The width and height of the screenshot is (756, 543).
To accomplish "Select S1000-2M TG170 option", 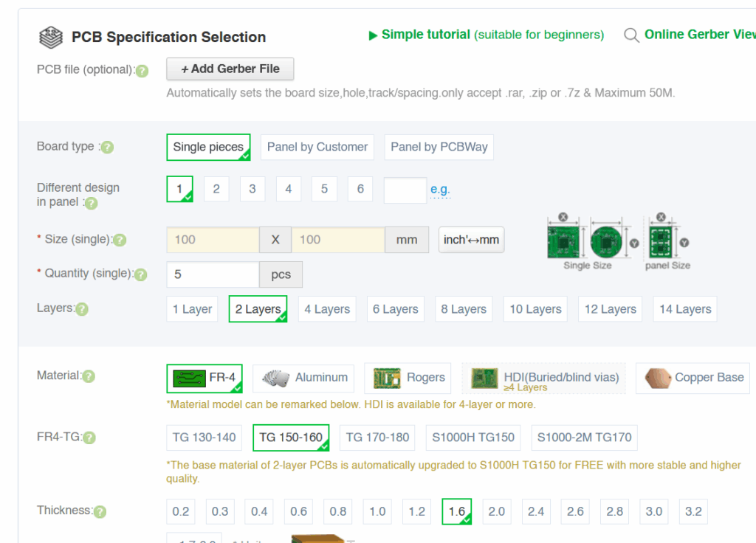I will point(584,437).
